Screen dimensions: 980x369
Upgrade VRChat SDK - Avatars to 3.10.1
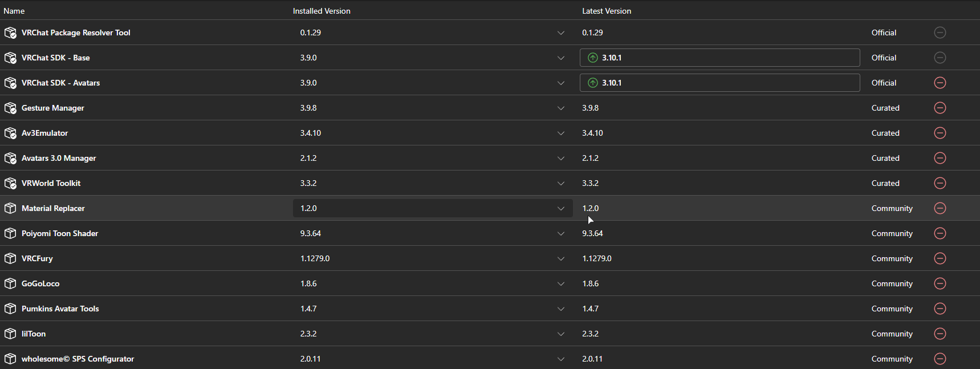[720, 83]
